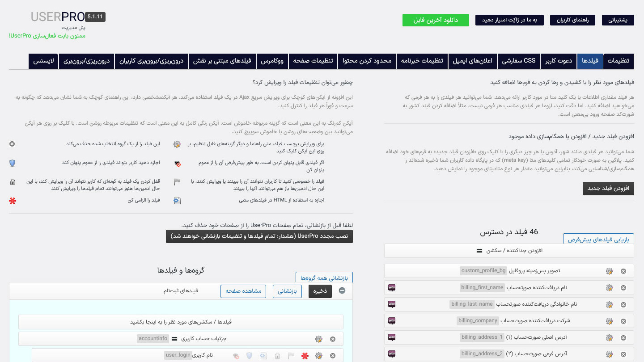Toggle hide-from-public eye on user_login
Screen dimensions: 644x362
click(236, 356)
